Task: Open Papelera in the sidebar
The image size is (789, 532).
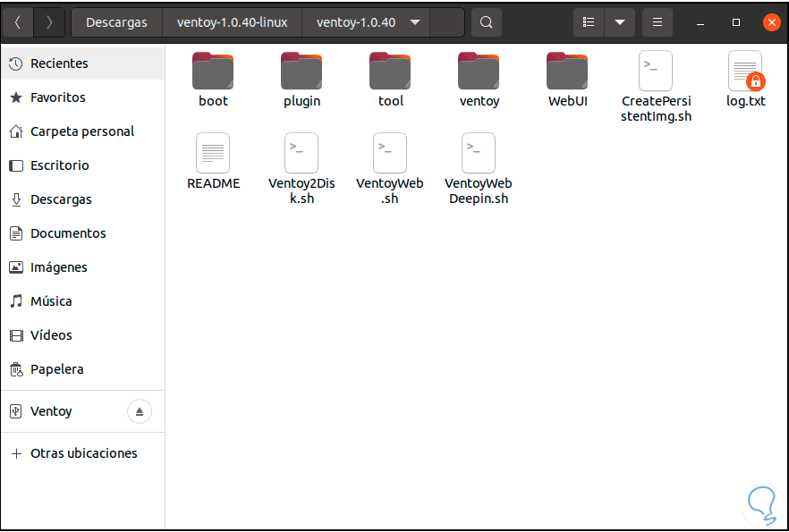Action: pyautogui.click(x=83, y=369)
